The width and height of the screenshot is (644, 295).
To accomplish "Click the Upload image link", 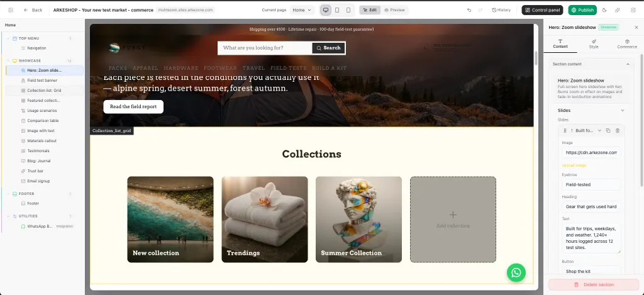I will coord(574,165).
